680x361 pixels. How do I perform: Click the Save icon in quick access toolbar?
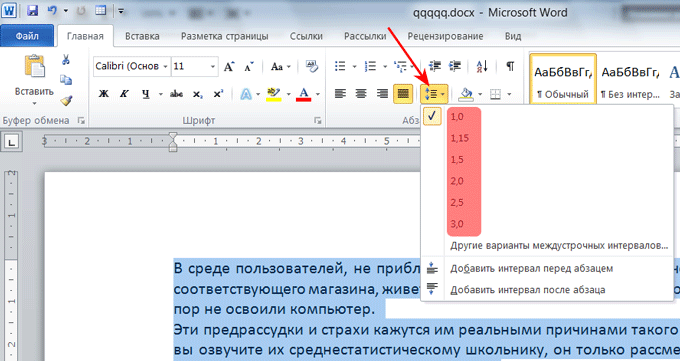pos(33,10)
